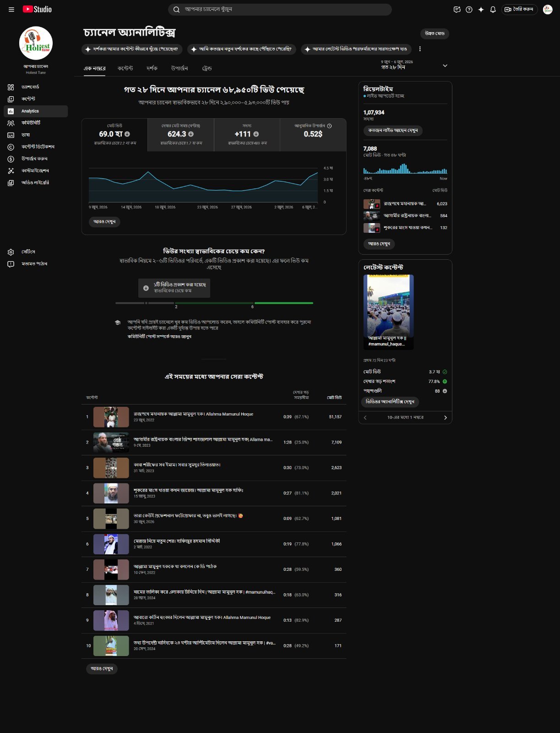This screenshot has height=733, width=560.
Task: Click the views line chart area
Action: [x=203, y=185]
